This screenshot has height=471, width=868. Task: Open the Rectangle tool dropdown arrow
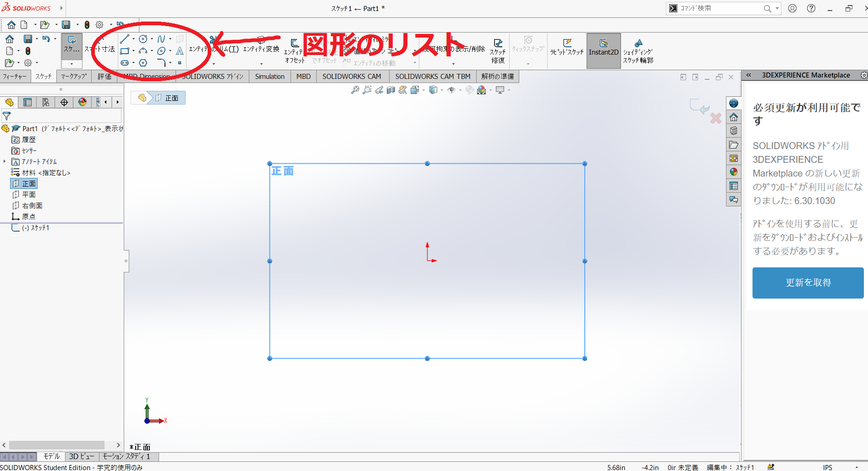click(133, 51)
